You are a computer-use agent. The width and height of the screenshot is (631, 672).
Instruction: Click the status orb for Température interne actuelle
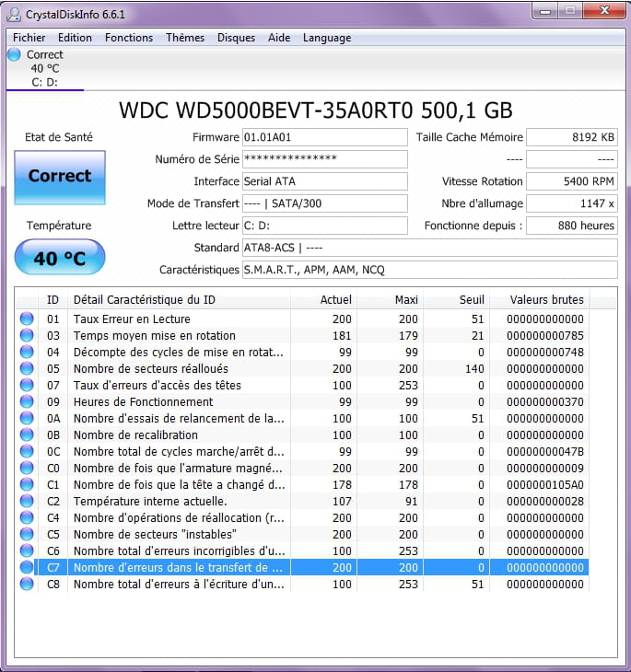(x=27, y=502)
